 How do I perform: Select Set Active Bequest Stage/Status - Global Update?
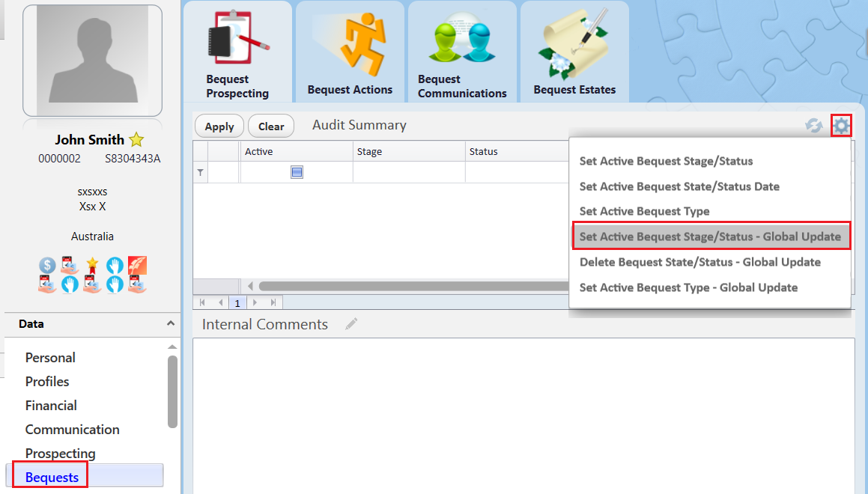pyautogui.click(x=711, y=237)
